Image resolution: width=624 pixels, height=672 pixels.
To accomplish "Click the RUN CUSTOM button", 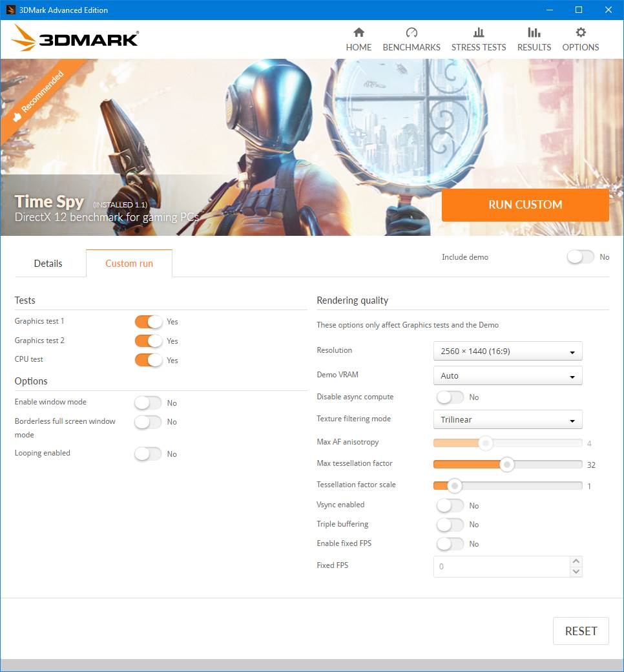I will [525, 205].
